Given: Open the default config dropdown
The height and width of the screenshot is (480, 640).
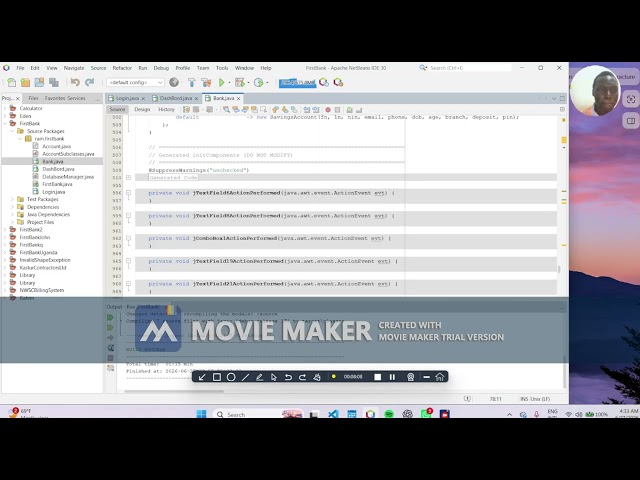Looking at the screenshot, I should pos(135,82).
